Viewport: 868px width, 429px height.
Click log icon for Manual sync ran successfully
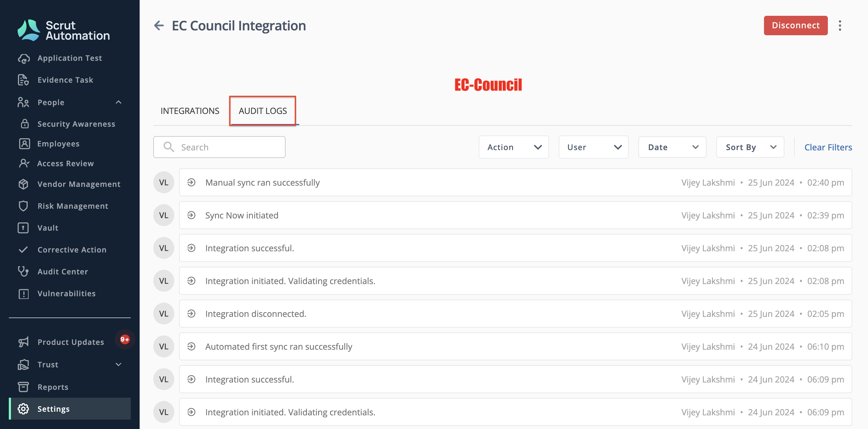coord(191,182)
